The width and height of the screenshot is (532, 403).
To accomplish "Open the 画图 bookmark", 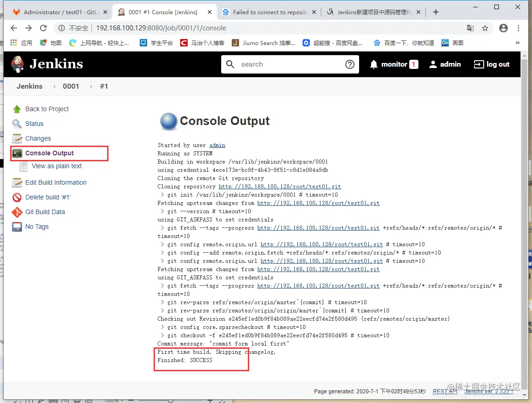I will pos(452,43).
